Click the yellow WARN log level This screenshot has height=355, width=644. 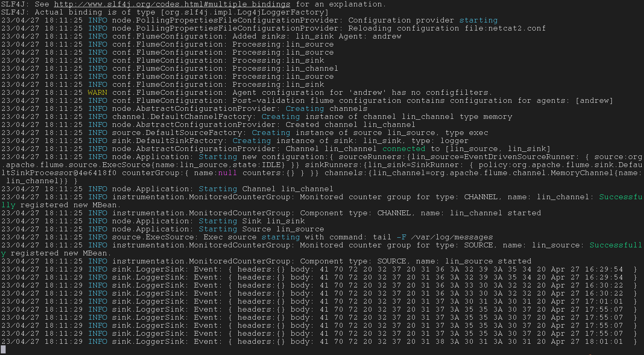click(97, 93)
